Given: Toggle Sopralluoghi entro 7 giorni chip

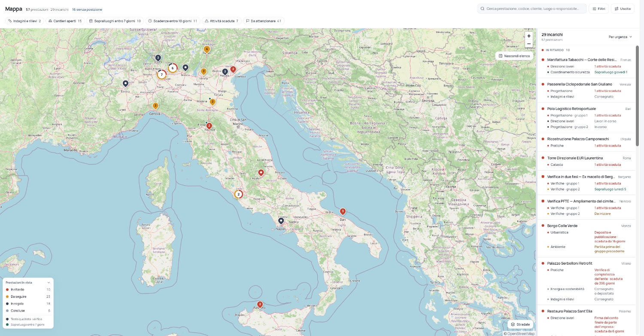Looking at the screenshot, I should [115, 21].
